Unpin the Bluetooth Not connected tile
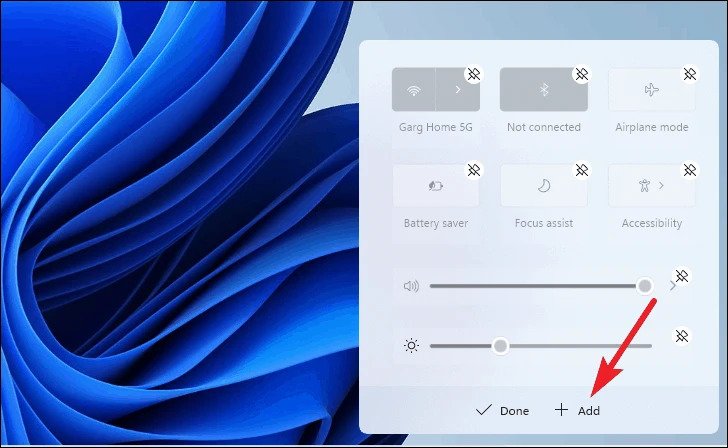The width and height of the screenshot is (728, 448). click(582, 74)
